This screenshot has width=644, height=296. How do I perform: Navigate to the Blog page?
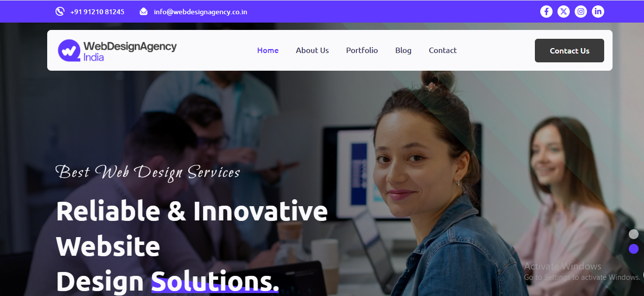(x=403, y=50)
